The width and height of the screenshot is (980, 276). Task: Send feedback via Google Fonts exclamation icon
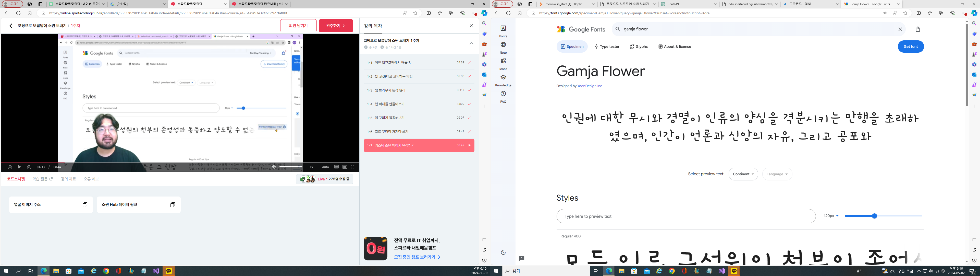tap(522, 258)
